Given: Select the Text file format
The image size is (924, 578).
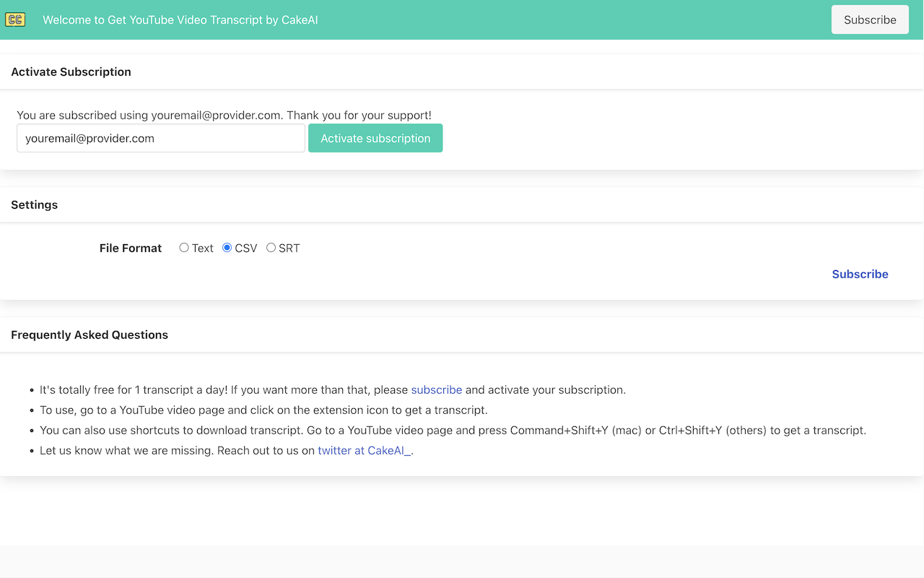Looking at the screenshot, I should [x=184, y=247].
